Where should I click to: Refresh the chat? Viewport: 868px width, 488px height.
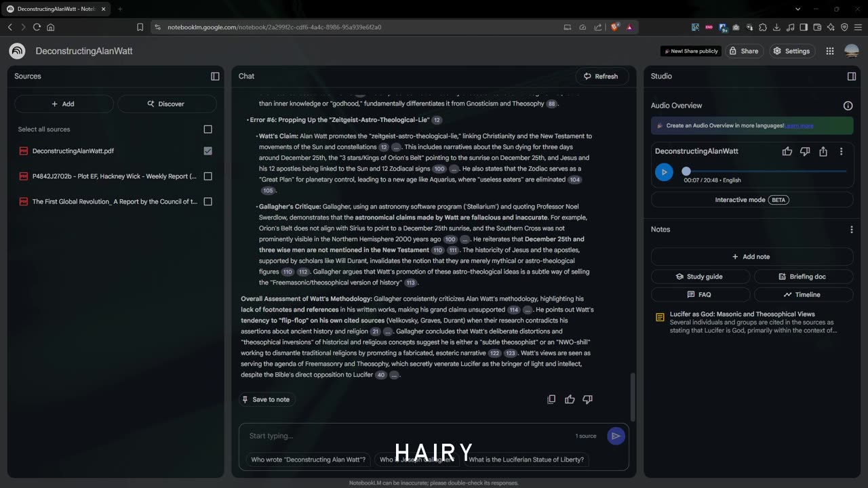601,76
